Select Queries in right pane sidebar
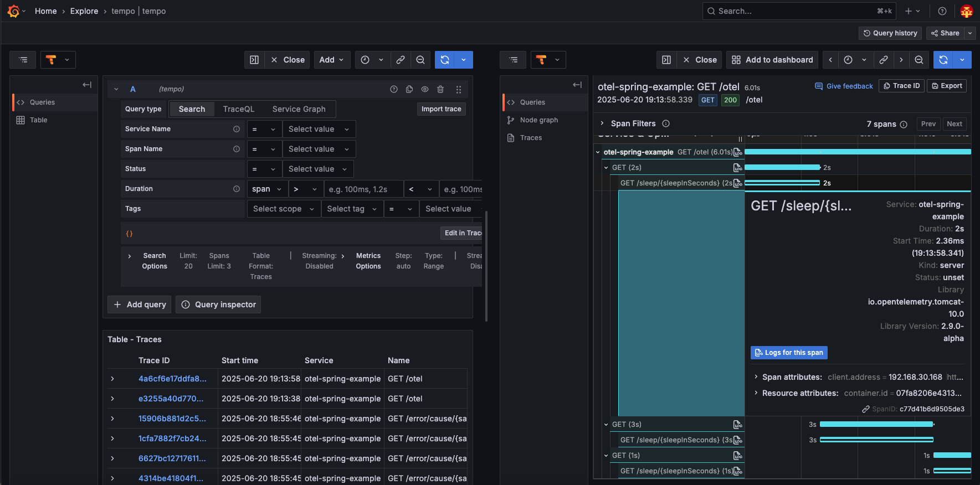Viewport: 980px width, 485px height. tap(545, 102)
